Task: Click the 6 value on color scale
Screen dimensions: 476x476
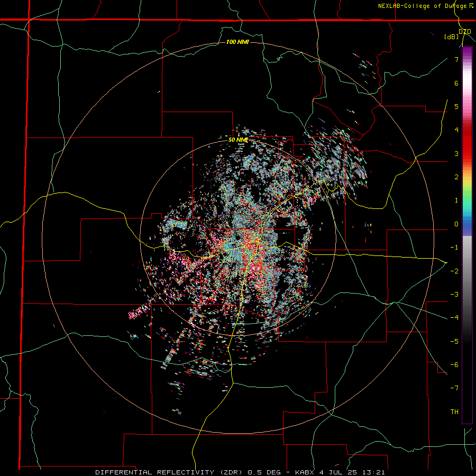Action: point(456,83)
